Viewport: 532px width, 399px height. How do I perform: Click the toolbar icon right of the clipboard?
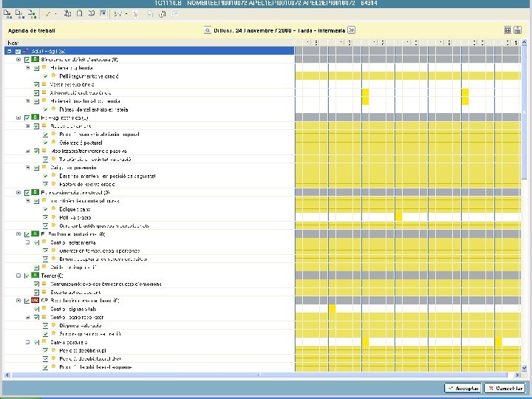(x=92, y=13)
